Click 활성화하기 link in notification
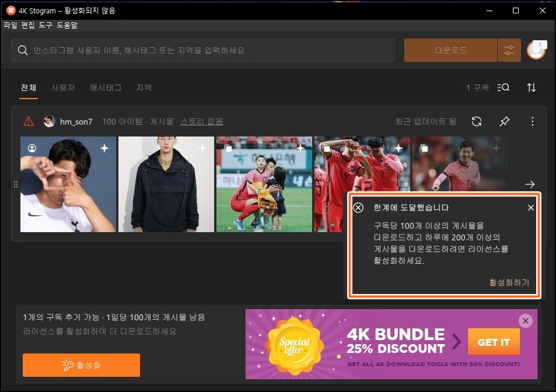 point(509,282)
